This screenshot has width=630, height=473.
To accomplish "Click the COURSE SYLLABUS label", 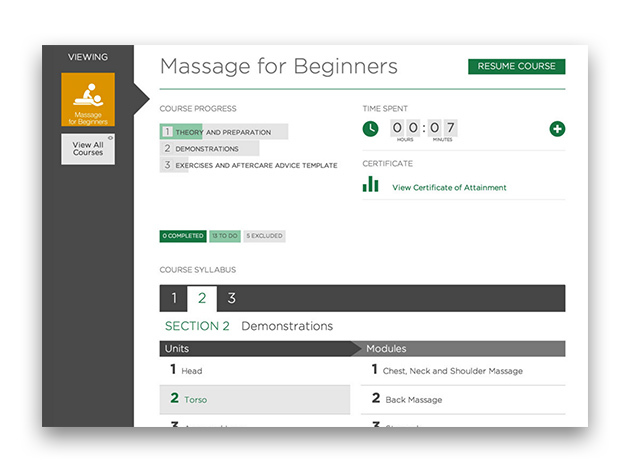I will tap(198, 270).
